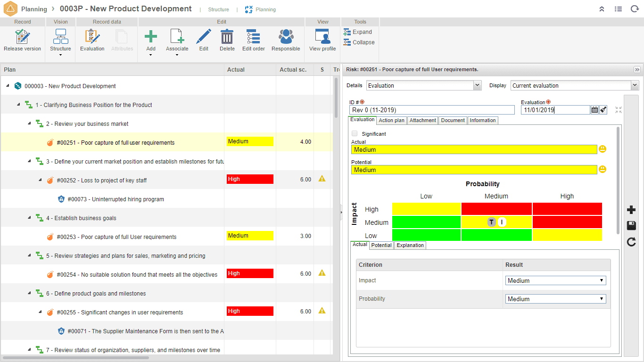Toggle the Significant checkbox
This screenshot has width=644, height=362.
click(355, 134)
